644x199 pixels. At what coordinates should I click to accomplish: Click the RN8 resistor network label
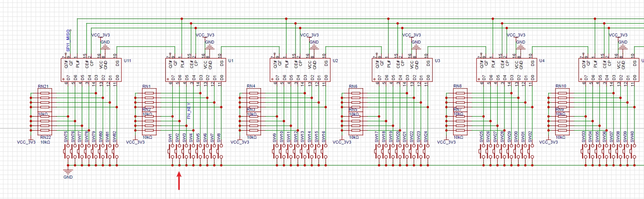458,86
